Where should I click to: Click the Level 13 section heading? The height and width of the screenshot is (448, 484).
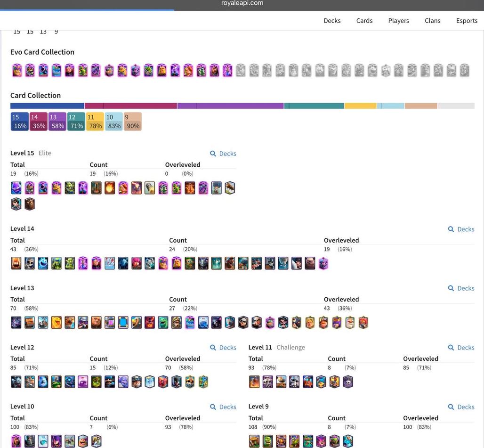22,288
